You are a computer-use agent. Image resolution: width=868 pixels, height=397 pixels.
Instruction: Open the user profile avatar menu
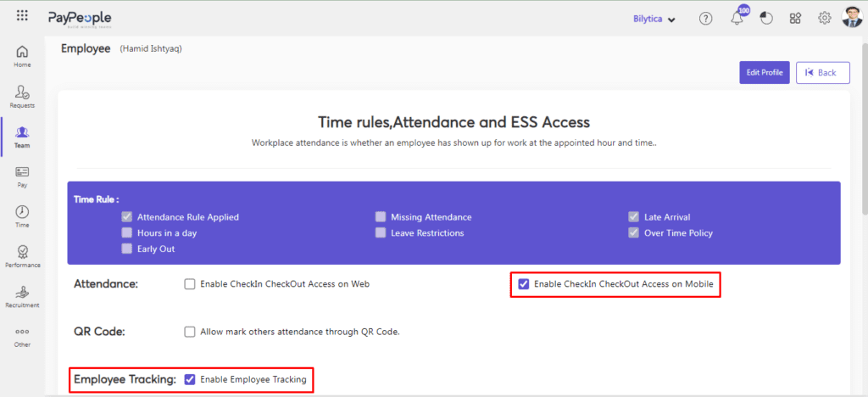point(851,18)
